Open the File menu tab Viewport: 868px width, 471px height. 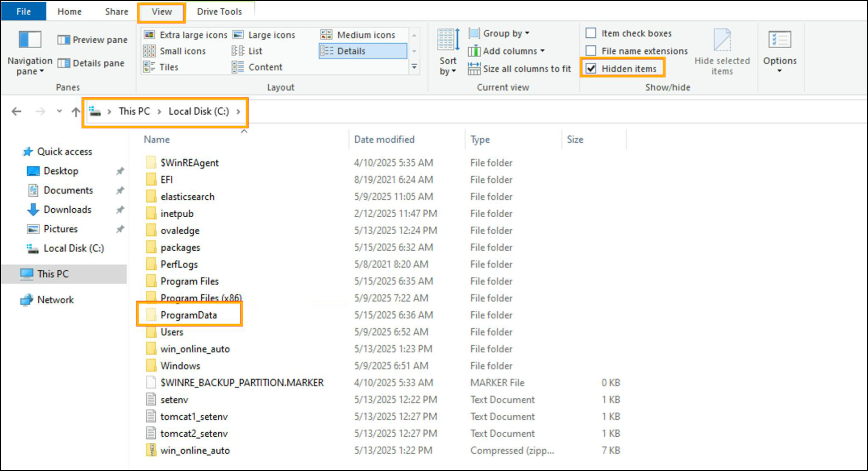pyautogui.click(x=23, y=11)
